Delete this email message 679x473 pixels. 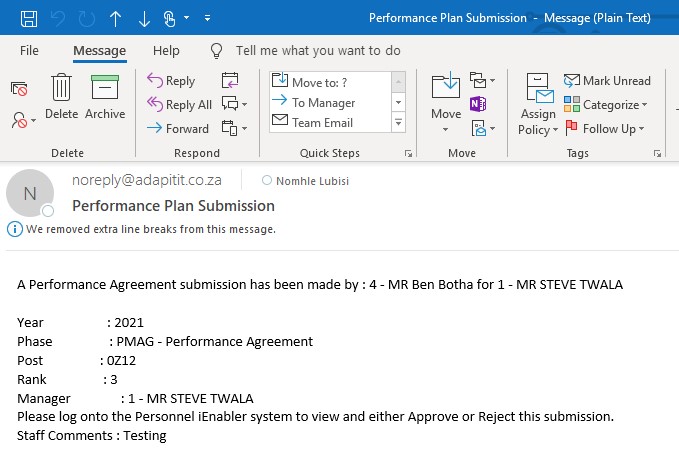pos(61,98)
